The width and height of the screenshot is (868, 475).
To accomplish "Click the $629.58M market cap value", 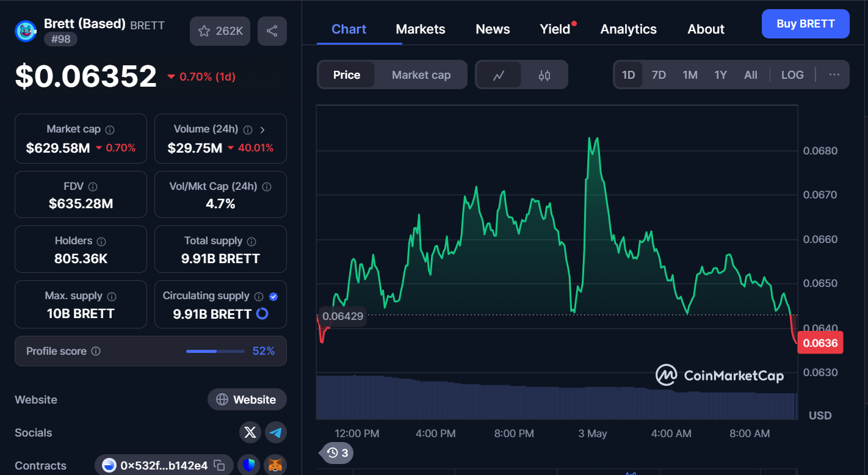I will (58, 148).
